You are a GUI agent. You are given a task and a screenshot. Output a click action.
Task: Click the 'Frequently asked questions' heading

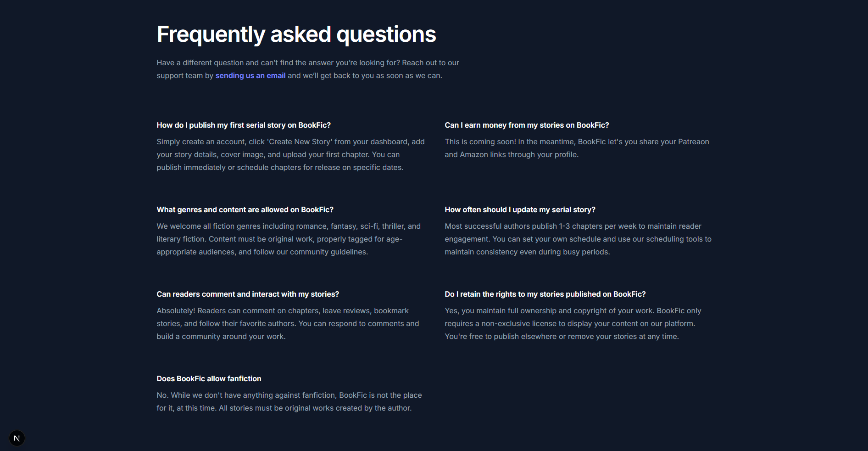click(x=296, y=34)
